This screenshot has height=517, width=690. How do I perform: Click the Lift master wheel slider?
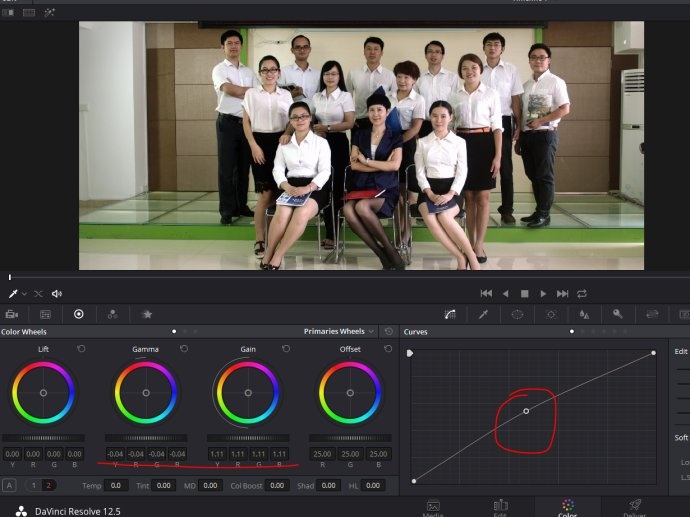[44, 438]
